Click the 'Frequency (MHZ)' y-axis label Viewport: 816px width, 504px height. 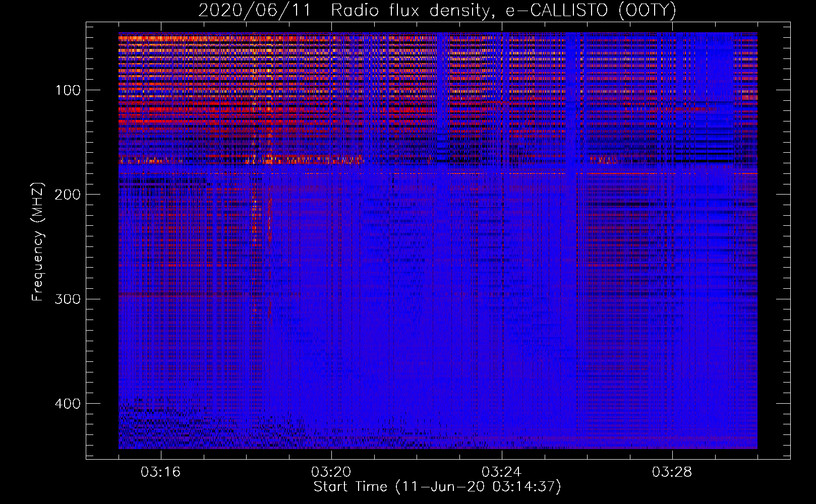click(x=38, y=241)
